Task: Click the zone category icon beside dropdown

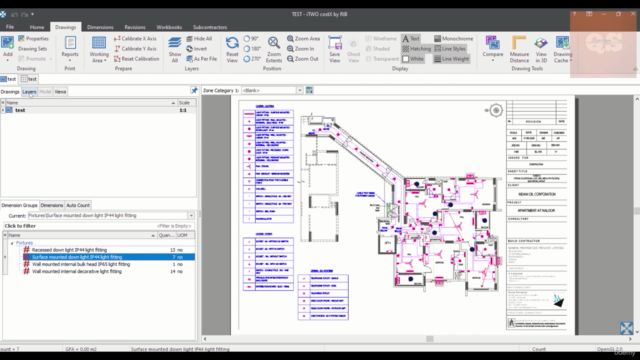Action: [x=309, y=90]
